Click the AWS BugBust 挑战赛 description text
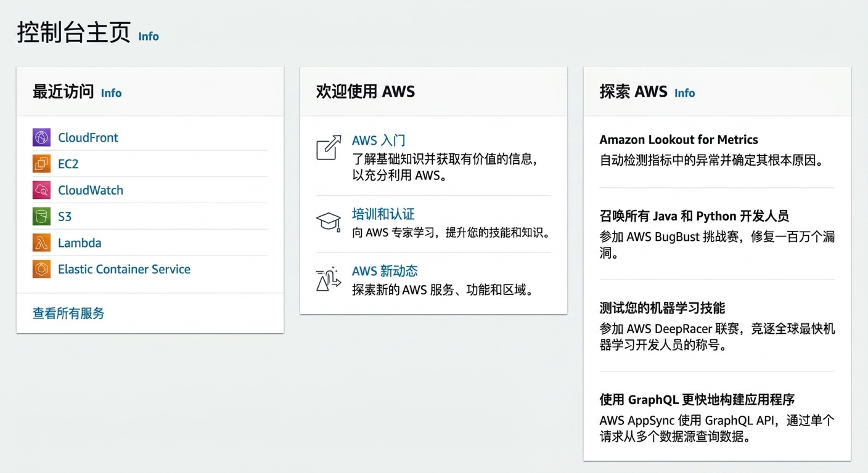868x473 pixels. pos(717,245)
